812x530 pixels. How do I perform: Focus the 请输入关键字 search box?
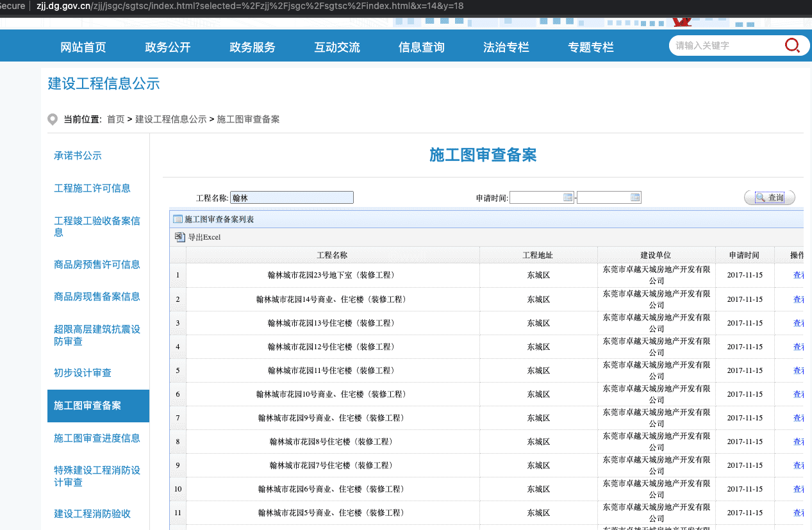pos(727,46)
